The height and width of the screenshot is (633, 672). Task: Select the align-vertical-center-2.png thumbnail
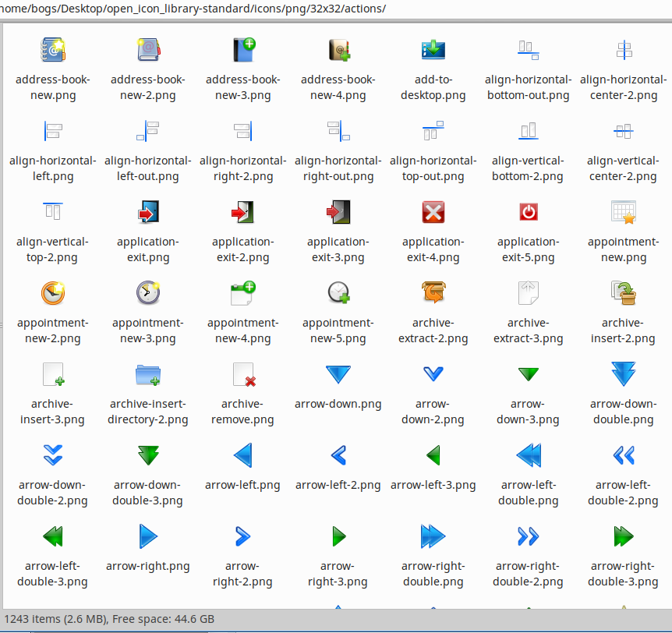click(623, 131)
